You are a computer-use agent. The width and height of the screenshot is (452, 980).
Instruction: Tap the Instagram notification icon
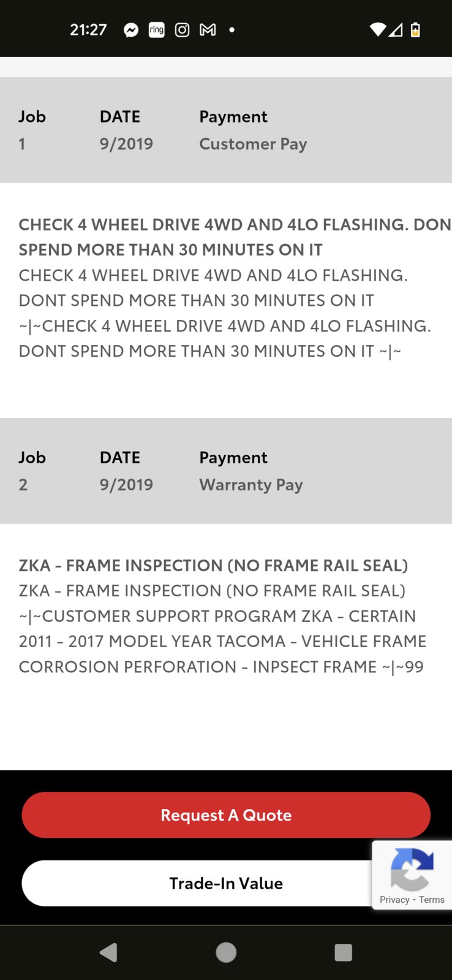(x=182, y=29)
